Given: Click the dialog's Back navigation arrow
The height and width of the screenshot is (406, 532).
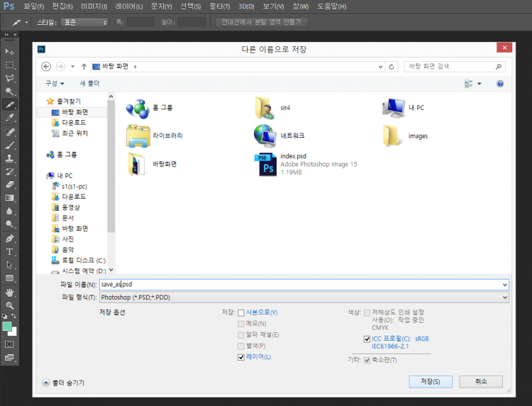Looking at the screenshot, I should 47,66.
